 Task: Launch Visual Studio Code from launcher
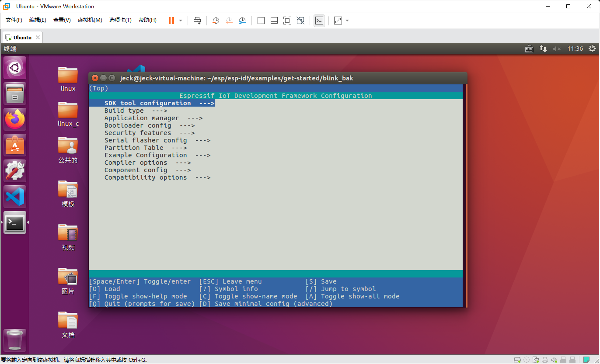coord(15,197)
